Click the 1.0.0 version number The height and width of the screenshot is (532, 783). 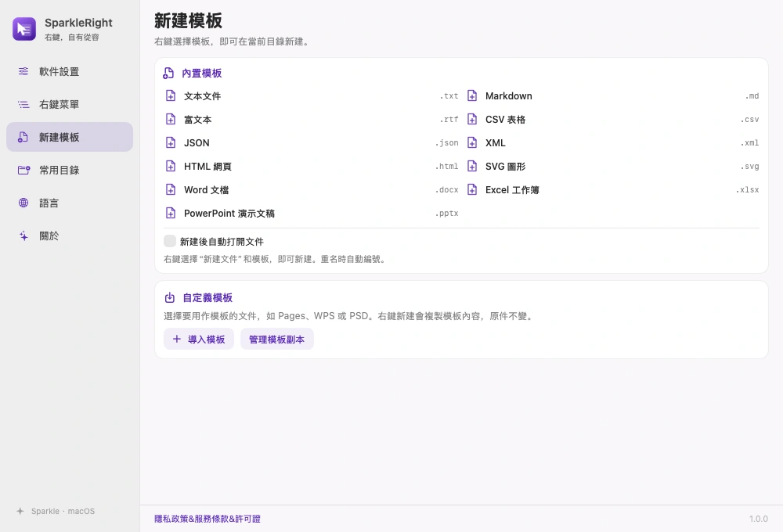[759, 519]
